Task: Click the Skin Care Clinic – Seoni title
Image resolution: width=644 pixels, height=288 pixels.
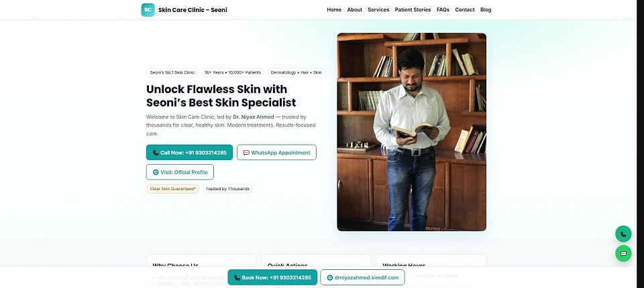Action: coord(193,10)
